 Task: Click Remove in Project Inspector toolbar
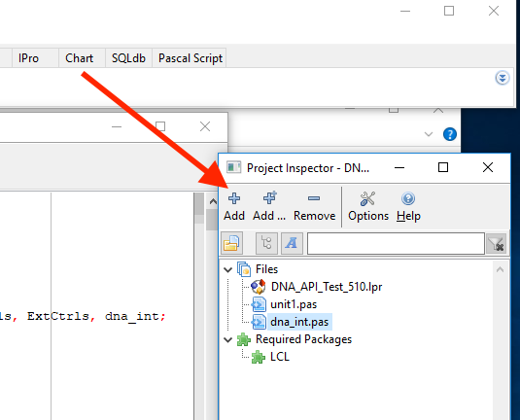(x=314, y=206)
